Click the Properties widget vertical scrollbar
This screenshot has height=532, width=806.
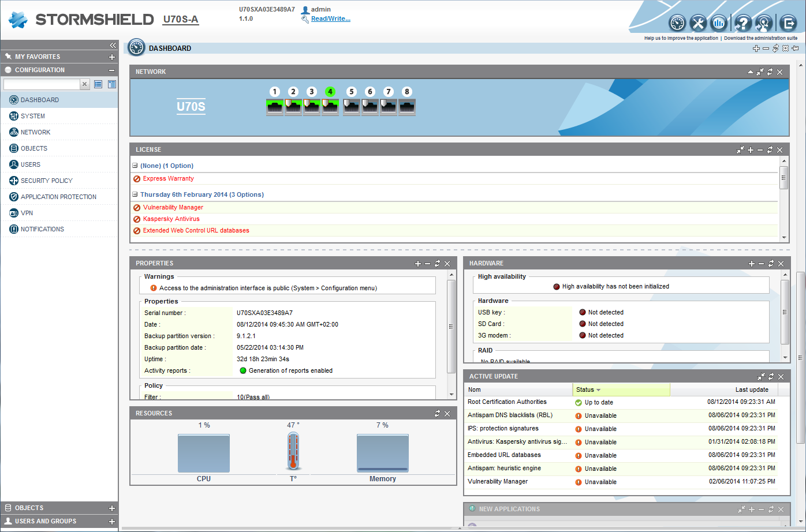coord(451,327)
